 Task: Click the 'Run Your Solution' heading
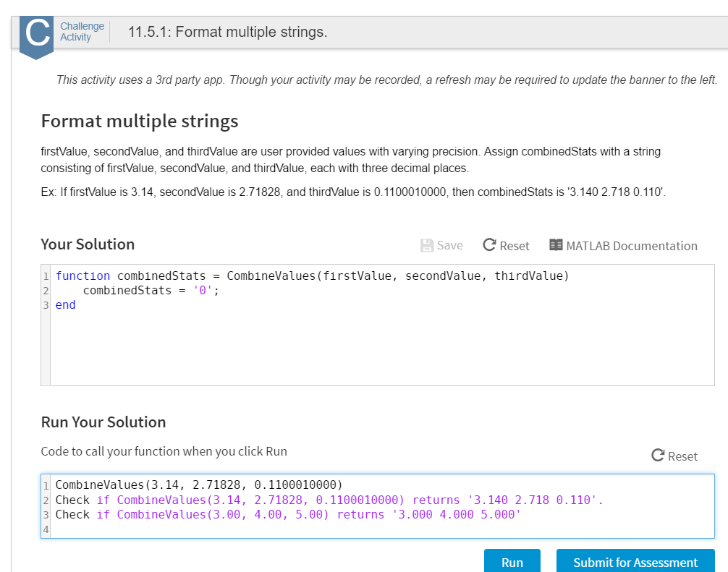pyautogui.click(x=103, y=422)
